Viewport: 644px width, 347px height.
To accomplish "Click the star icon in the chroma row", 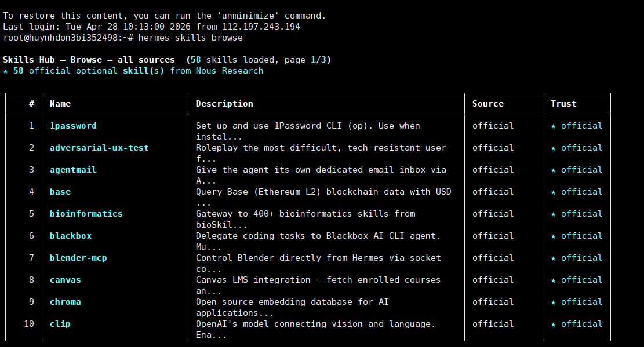I will tap(554, 302).
